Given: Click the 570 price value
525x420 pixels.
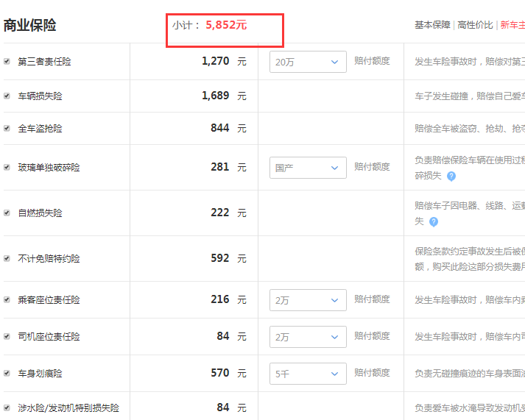Looking at the screenshot, I should click(x=220, y=373).
